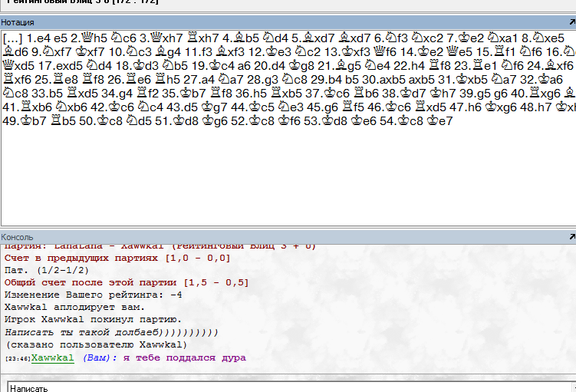Go to move 54.Kc8
Viewport: 576px width, 392px height.
click(x=401, y=121)
